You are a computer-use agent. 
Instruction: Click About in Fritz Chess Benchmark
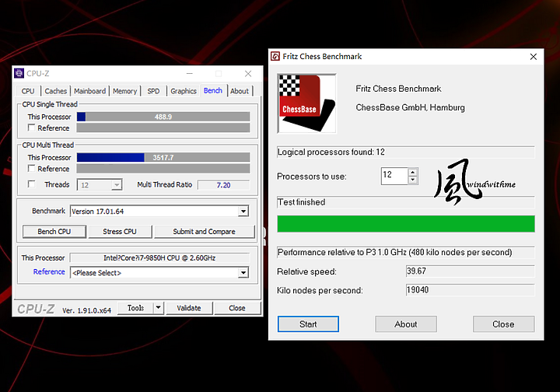coord(406,324)
